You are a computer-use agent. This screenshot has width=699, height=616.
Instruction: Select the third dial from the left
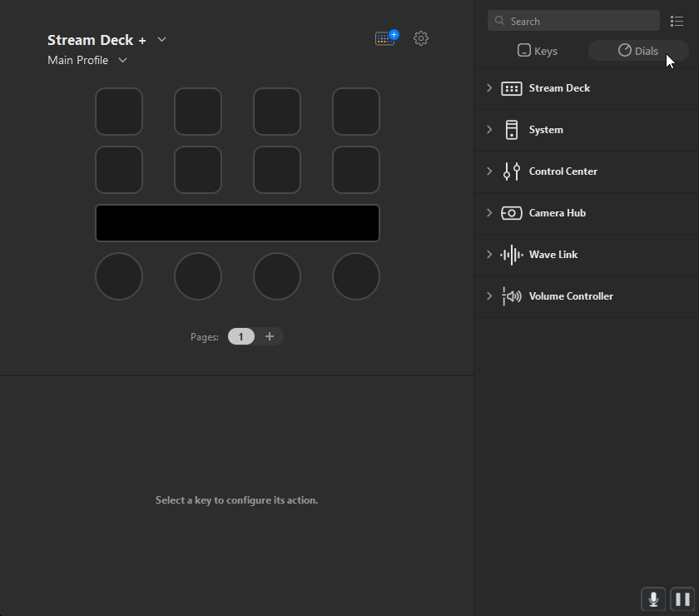[277, 276]
